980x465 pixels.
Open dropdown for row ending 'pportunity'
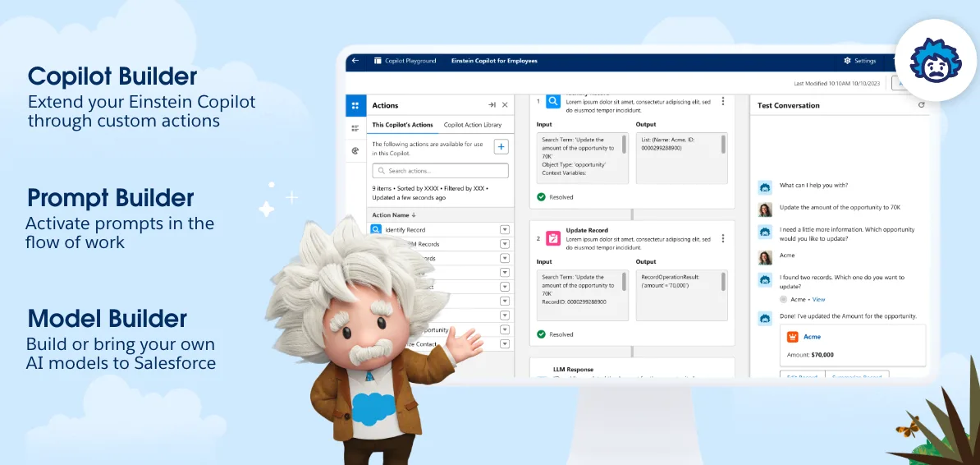505,329
